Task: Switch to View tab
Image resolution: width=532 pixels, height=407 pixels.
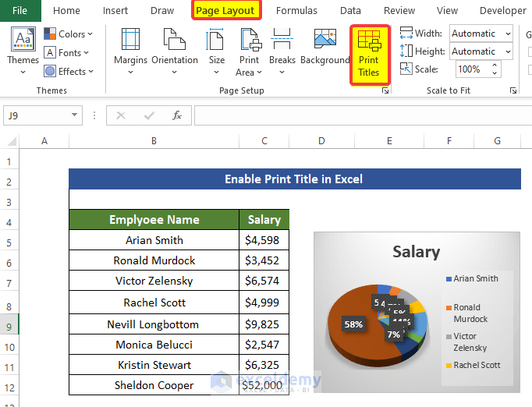Action: point(447,10)
